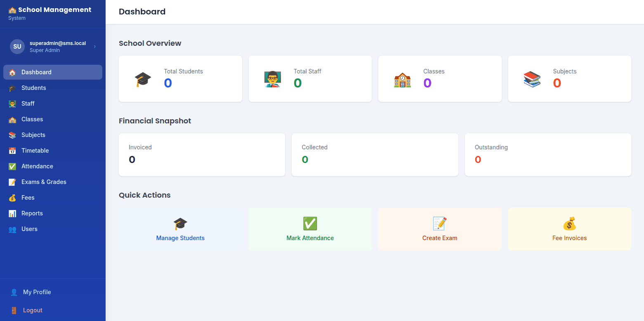Open the Dashboard menu item
644x321 pixels.
click(53, 72)
